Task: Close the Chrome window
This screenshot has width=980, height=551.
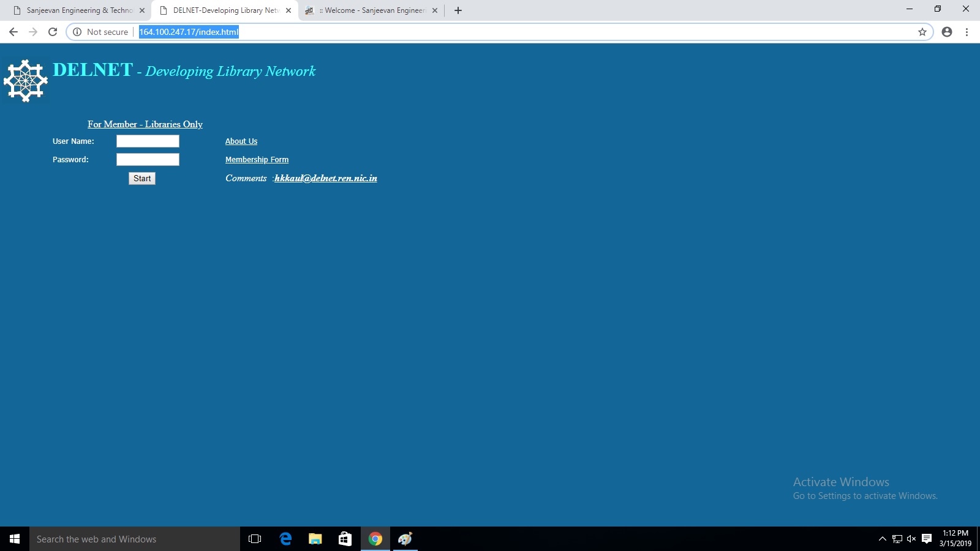Action: tap(966, 9)
